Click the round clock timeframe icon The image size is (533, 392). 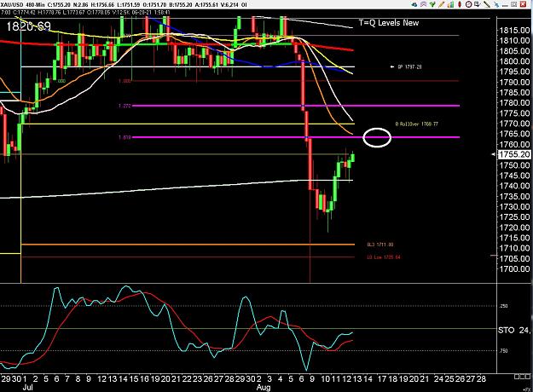tap(469, 4)
